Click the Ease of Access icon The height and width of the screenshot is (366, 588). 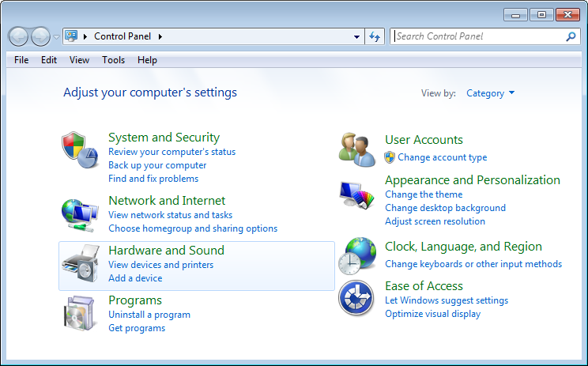[x=356, y=299]
